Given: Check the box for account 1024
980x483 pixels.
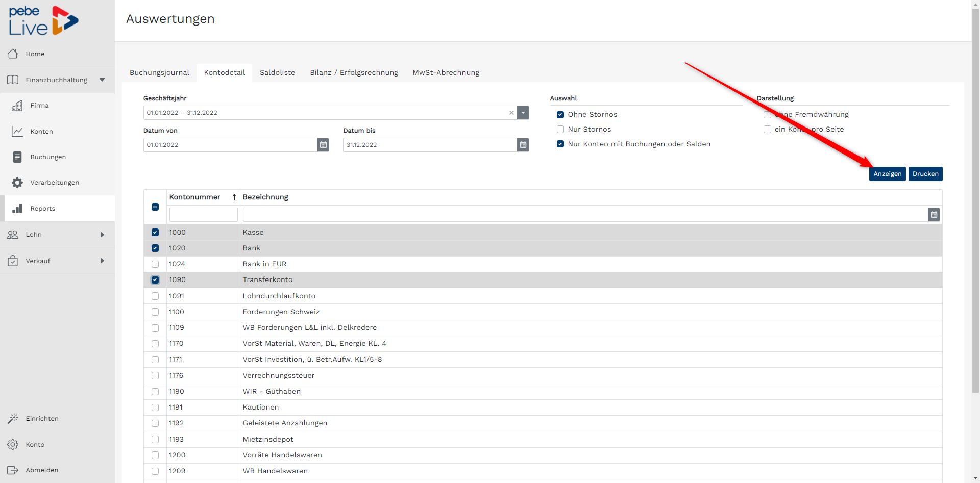Looking at the screenshot, I should point(155,264).
